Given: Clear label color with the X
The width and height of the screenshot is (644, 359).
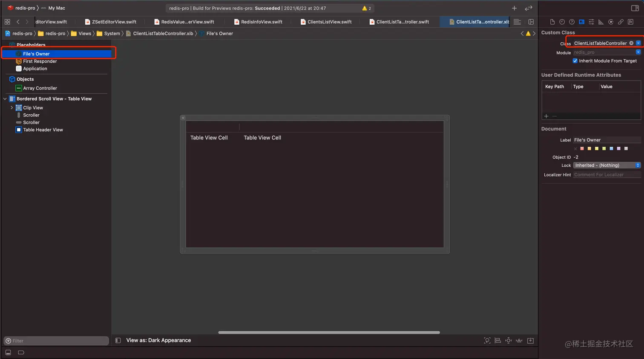Looking at the screenshot, I should pos(575,149).
